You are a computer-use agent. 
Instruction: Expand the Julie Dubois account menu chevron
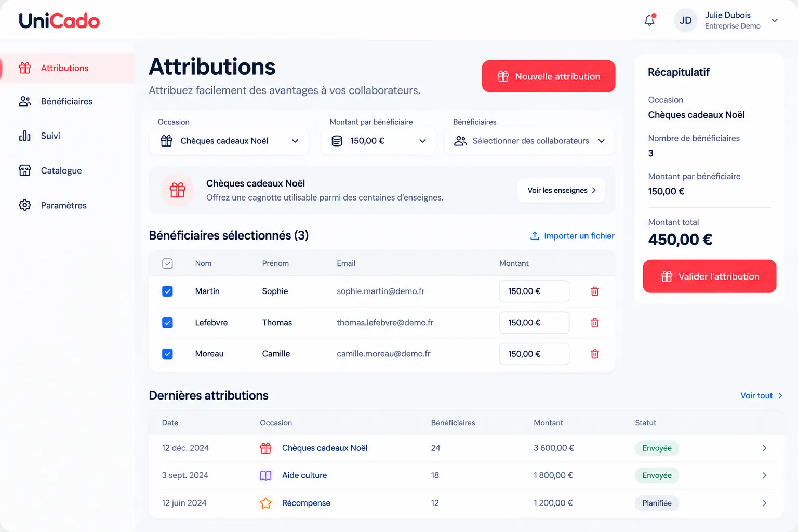(775, 21)
